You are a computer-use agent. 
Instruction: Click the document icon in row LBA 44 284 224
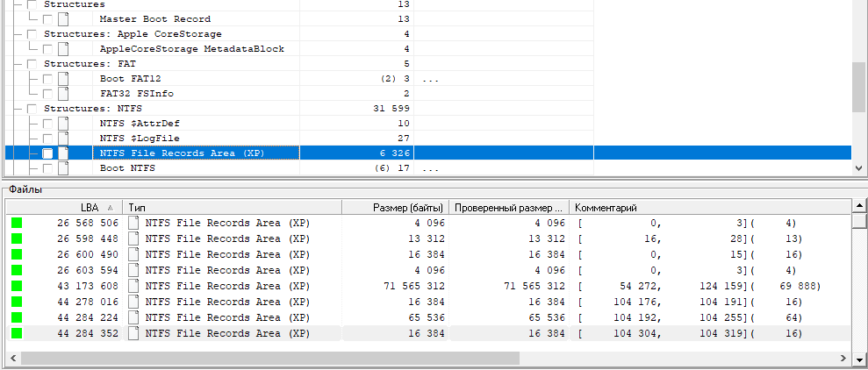coord(133,318)
